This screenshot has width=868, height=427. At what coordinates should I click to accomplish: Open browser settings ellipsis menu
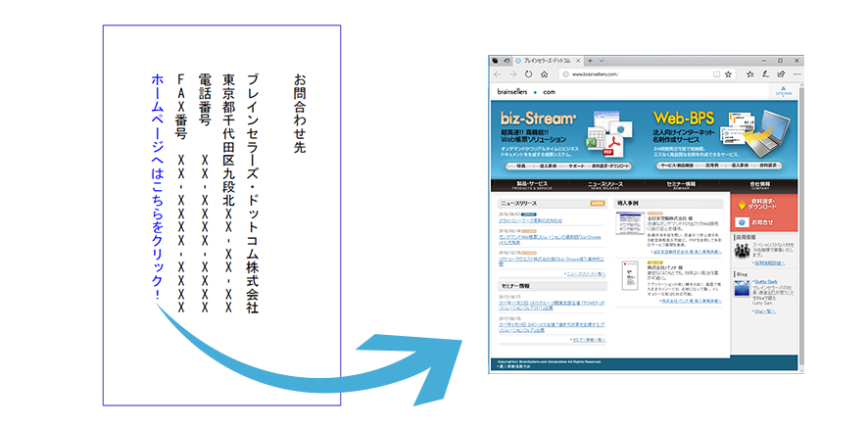coord(795,74)
